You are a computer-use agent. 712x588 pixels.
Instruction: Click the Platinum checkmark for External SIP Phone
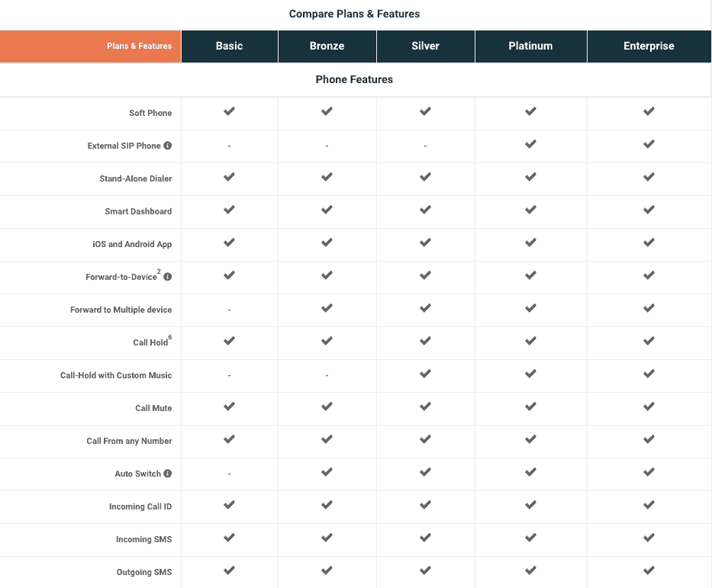click(530, 143)
